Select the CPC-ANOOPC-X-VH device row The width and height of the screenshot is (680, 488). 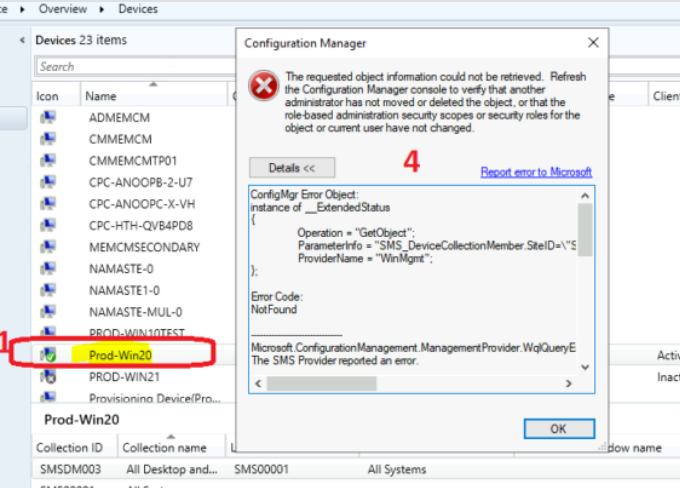coord(134,204)
